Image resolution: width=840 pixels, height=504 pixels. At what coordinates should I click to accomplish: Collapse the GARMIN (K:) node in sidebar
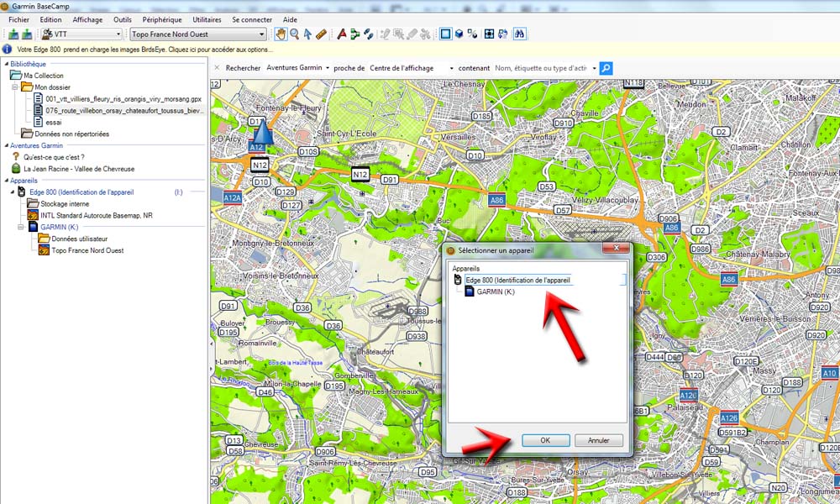click(21, 227)
